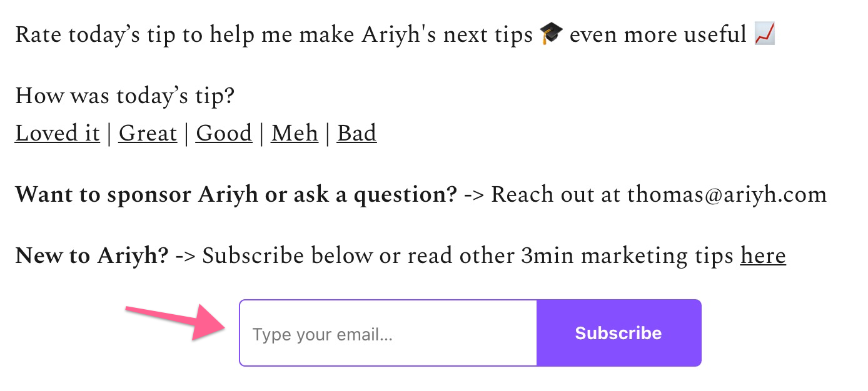Click the purple Subscribe button
This screenshot has height=391, width=868.
[x=618, y=333]
